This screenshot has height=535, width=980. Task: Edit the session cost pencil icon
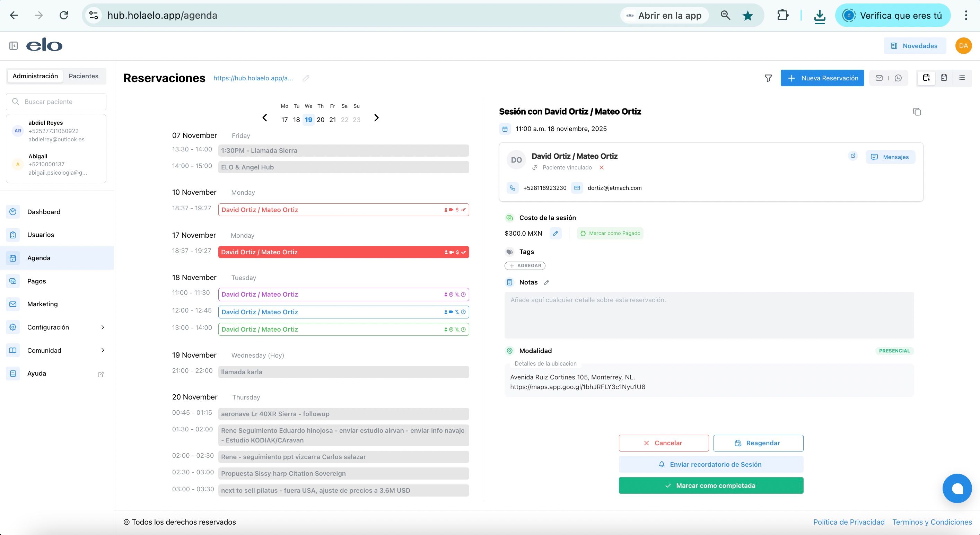pyautogui.click(x=555, y=233)
